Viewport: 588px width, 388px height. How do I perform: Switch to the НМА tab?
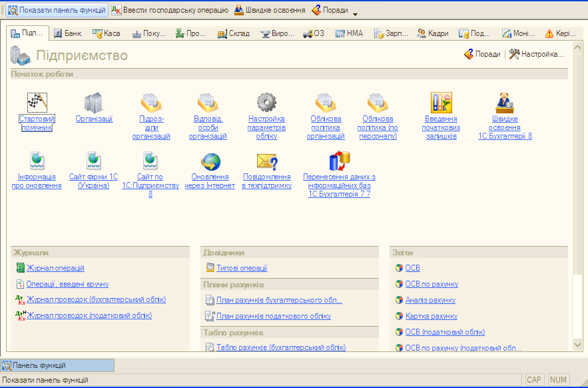pyautogui.click(x=350, y=33)
